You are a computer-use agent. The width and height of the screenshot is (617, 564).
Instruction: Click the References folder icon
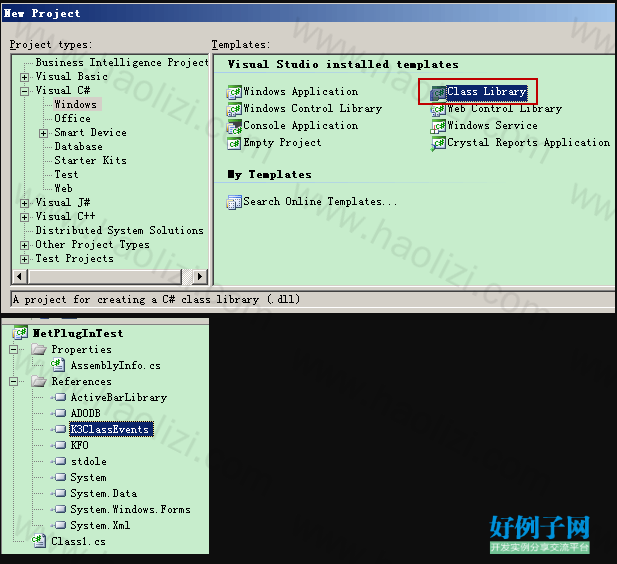(x=39, y=381)
